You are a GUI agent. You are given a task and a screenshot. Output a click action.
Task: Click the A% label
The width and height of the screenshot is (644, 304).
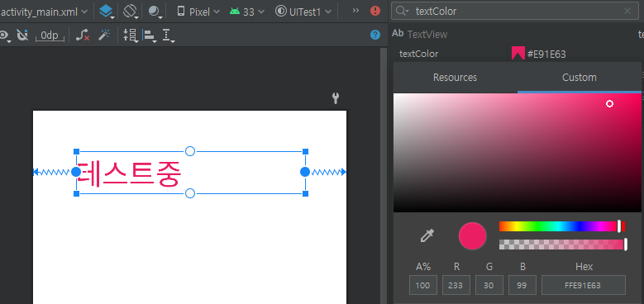click(x=423, y=267)
